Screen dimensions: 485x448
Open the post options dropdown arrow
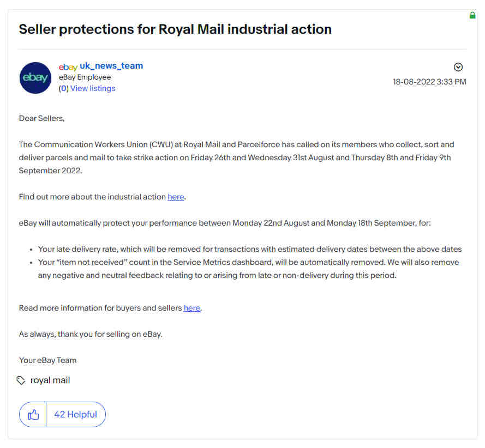pyautogui.click(x=458, y=67)
